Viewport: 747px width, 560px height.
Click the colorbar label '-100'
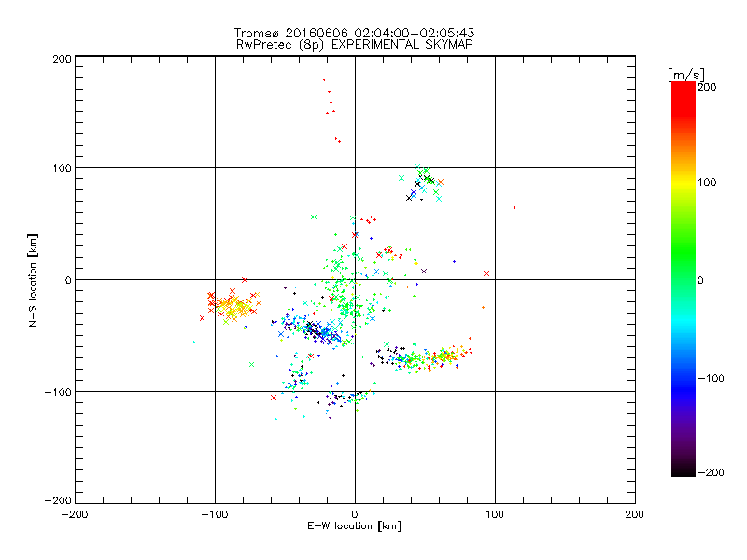coord(711,378)
